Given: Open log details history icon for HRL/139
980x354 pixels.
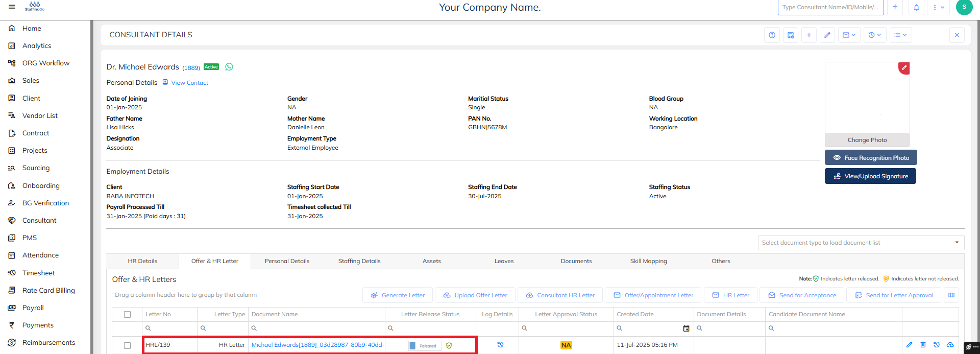Looking at the screenshot, I should (500, 345).
